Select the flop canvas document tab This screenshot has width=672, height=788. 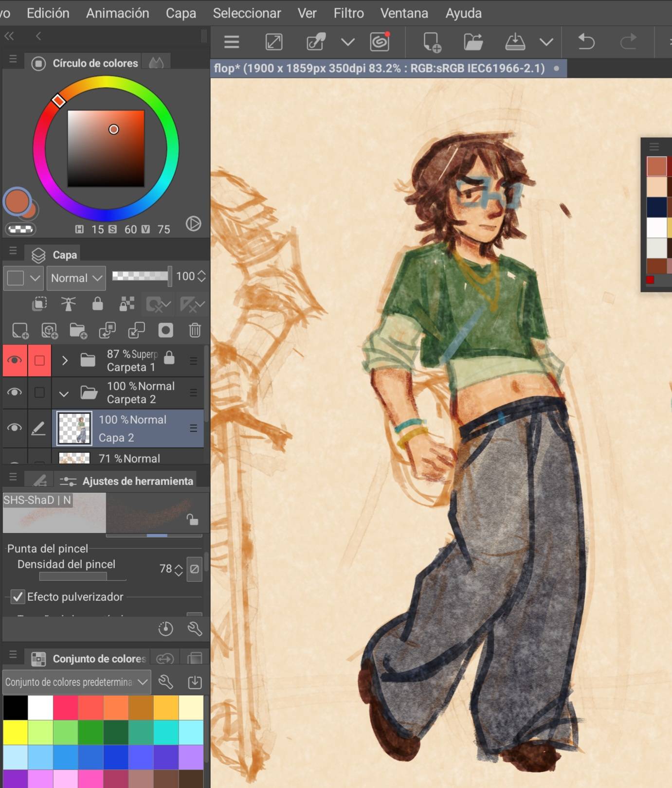click(389, 68)
